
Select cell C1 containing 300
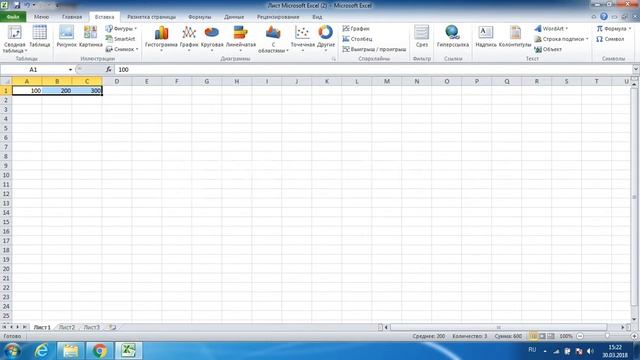pos(87,91)
